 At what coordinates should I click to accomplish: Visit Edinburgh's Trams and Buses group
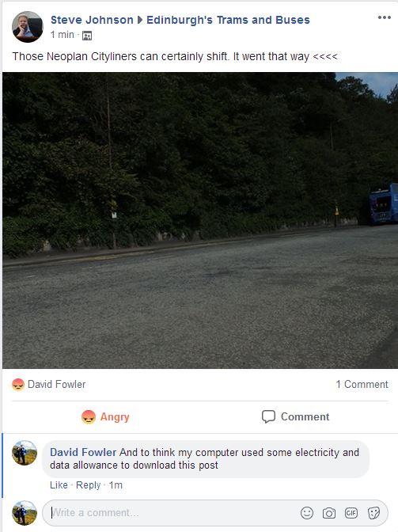[x=228, y=20]
